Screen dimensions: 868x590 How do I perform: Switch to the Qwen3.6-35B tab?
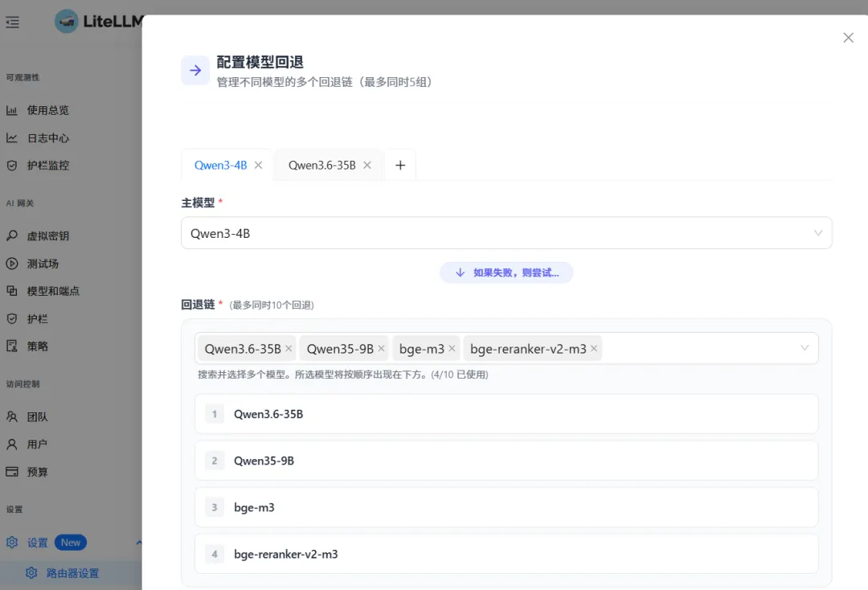(322, 165)
